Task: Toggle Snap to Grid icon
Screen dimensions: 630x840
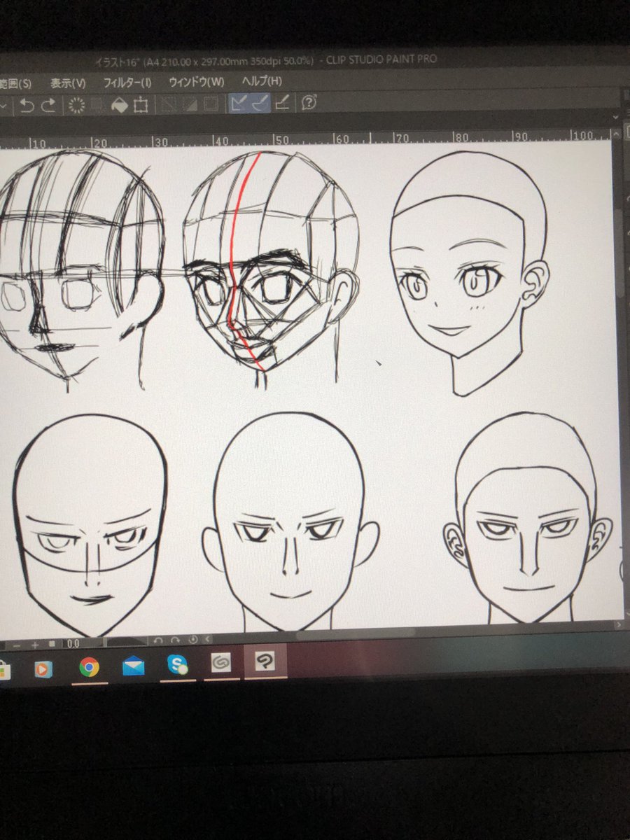Action: pos(282,104)
